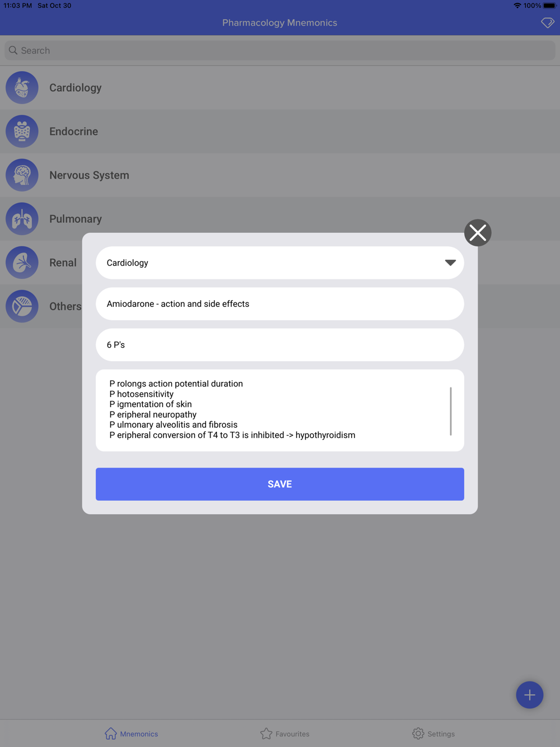Open the Settings tab
This screenshot has width=560, height=747.
[x=433, y=734]
